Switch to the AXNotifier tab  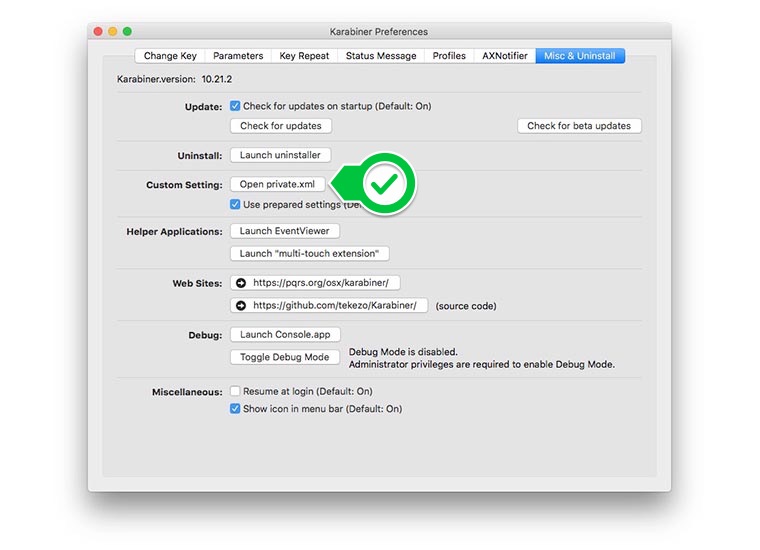[505, 56]
